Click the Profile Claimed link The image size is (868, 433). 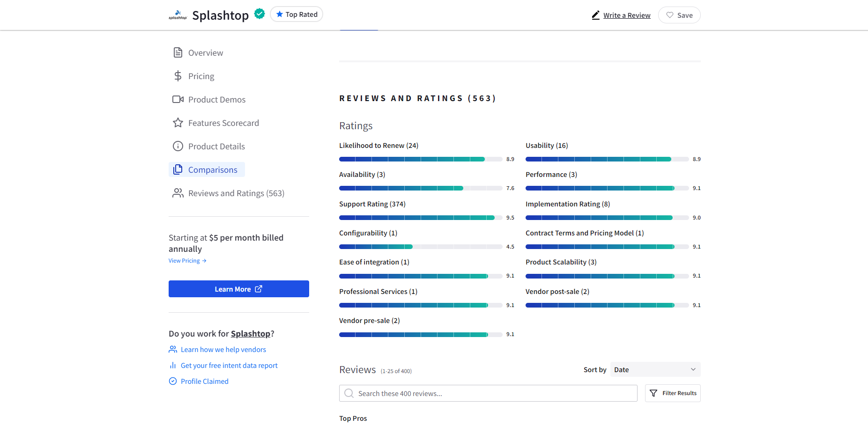pos(205,381)
